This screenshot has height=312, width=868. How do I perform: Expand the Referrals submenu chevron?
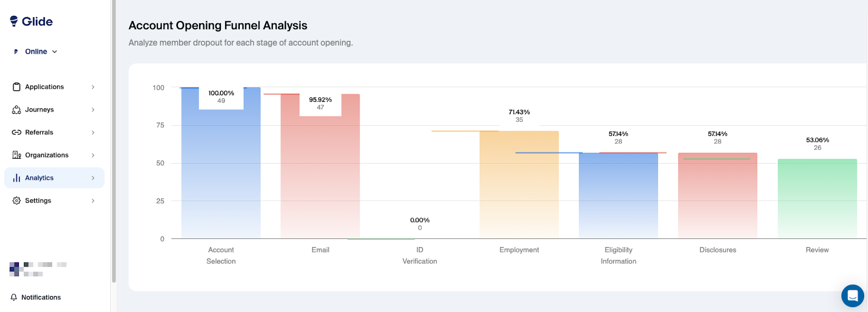tap(93, 132)
